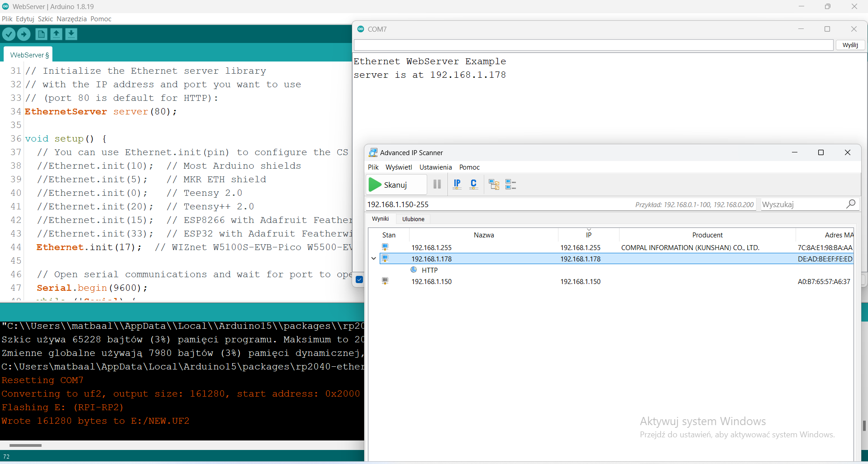Focus the serial monitor send input field
The width and height of the screenshot is (868, 464).
click(x=593, y=45)
